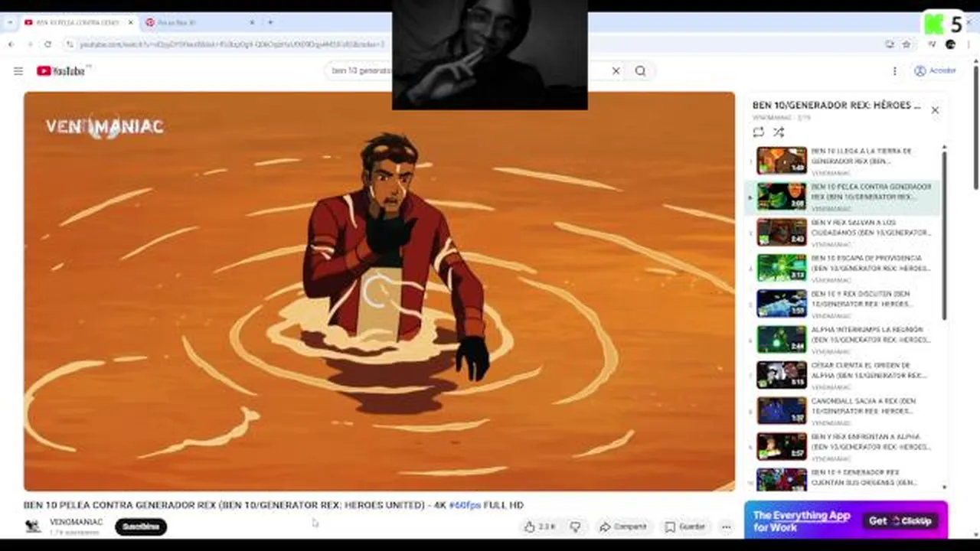Click Get ClickUp ad button

(x=900, y=520)
